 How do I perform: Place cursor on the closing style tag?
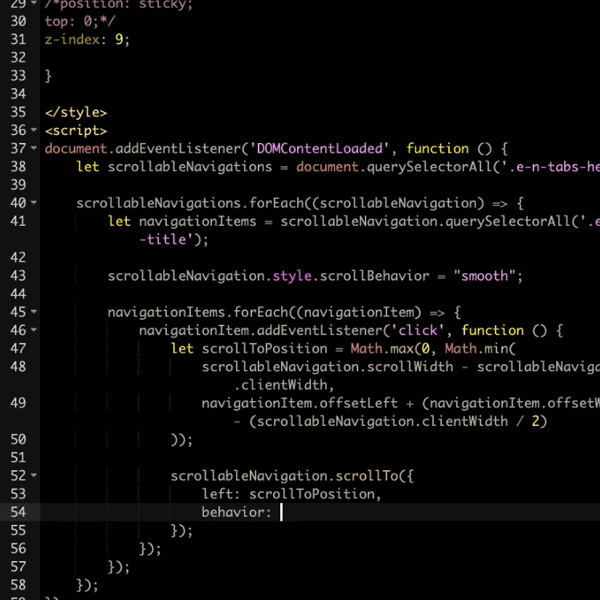76,112
